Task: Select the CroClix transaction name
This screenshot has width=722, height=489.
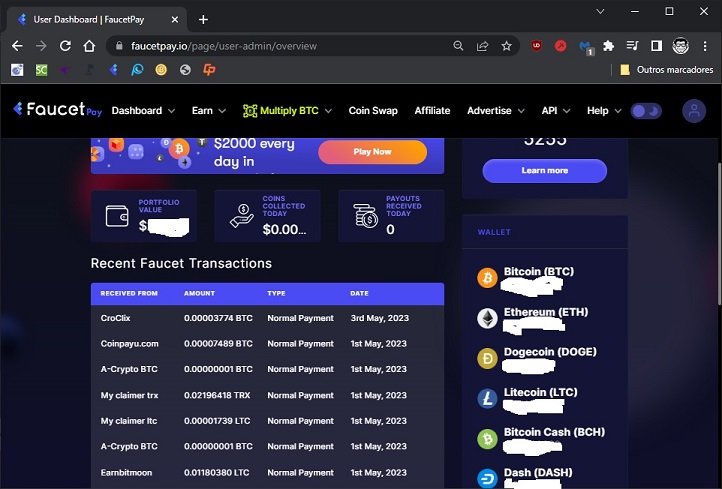Action: [x=115, y=318]
